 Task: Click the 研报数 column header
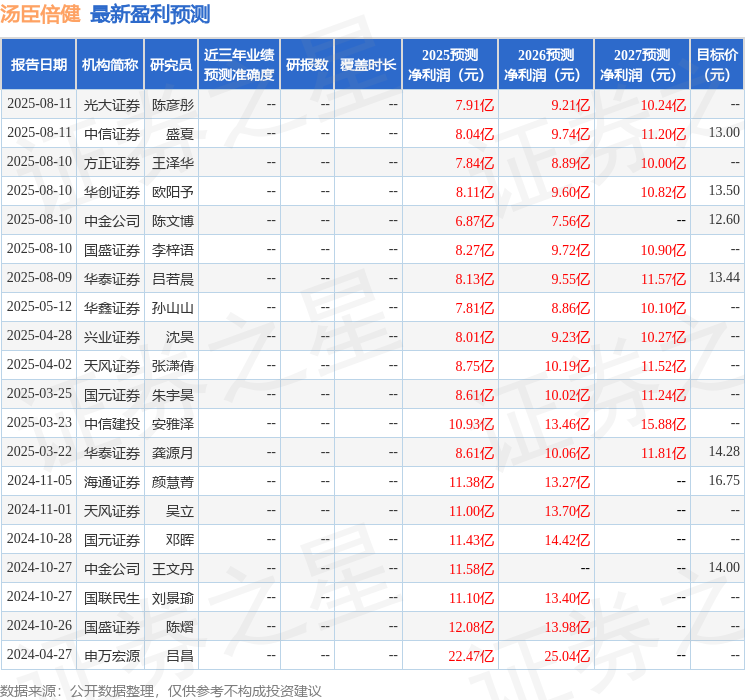pyautogui.click(x=307, y=65)
